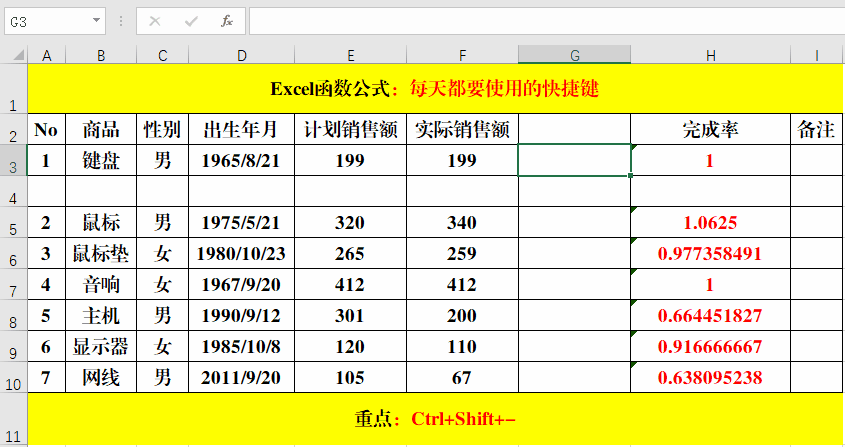Image resolution: width=845 pixels, height=447 pixels.
Task: Select row 4 header
Action: [x=13, y=191]
